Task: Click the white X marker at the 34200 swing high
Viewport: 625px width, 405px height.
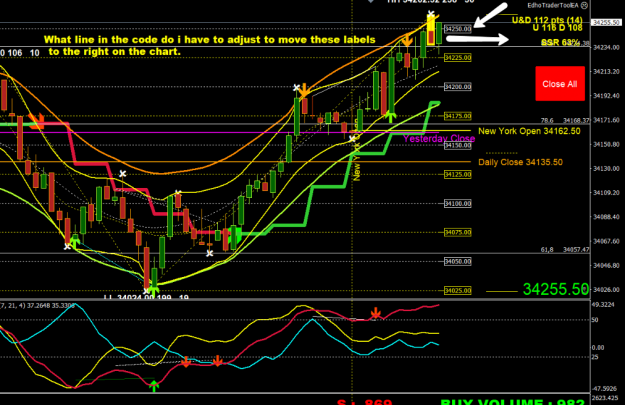Action: 296,87
